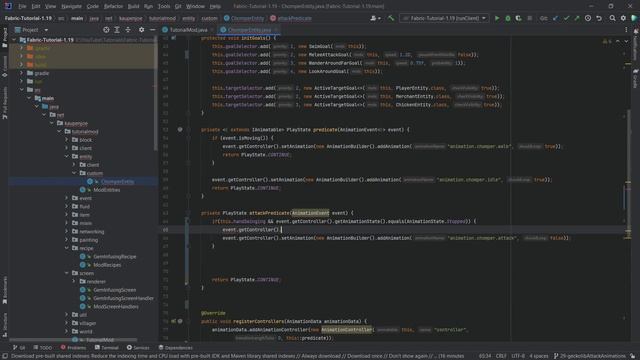Image resolution: width=640 pixels, height=360 pixels.
Task: Update project Git icon
Action: click(x=556, y=18)
